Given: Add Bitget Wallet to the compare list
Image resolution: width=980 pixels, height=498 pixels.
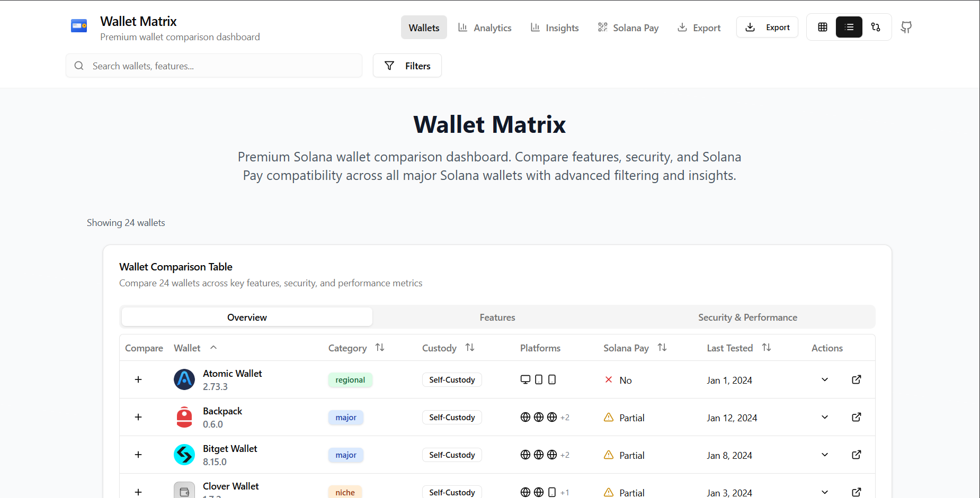Looking at the screenshot, I should (138, 455).
